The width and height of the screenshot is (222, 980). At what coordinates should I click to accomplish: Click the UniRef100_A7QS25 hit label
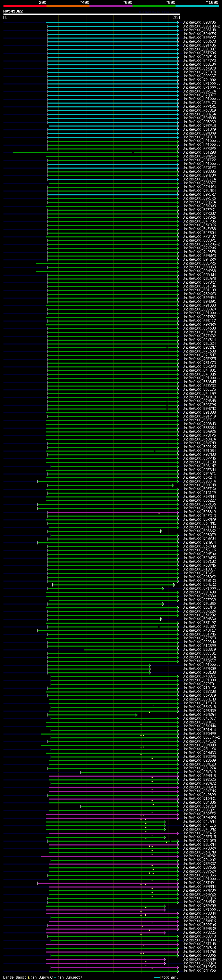(199, 932)
